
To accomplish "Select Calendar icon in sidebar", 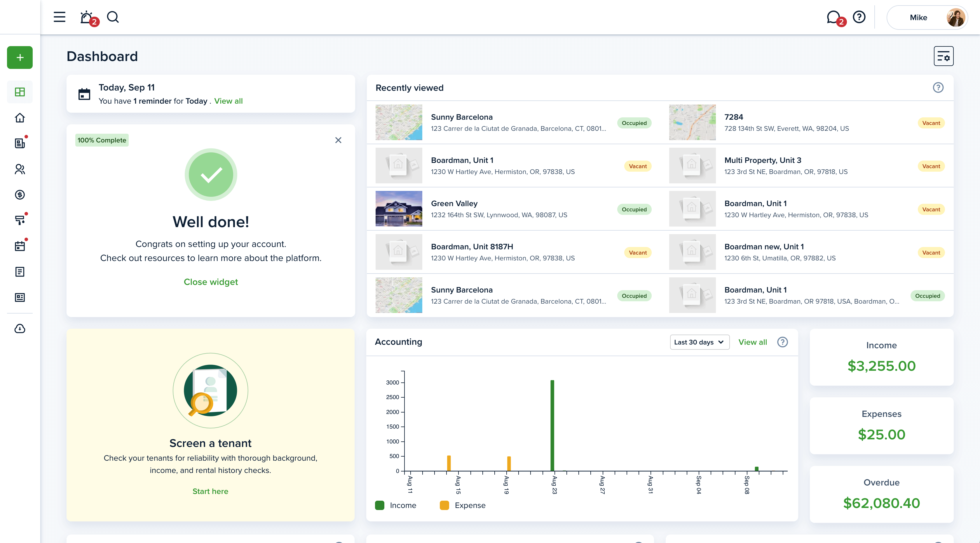I will click(20, 246).
